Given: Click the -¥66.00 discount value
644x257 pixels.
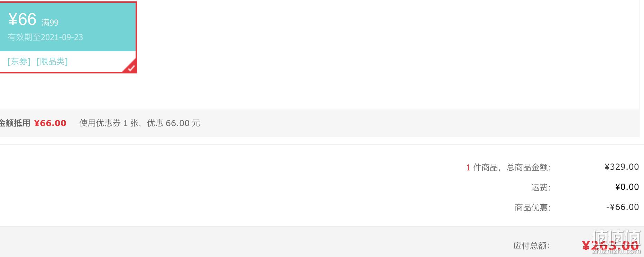Looking at the screenshot, I should (622, 207).
